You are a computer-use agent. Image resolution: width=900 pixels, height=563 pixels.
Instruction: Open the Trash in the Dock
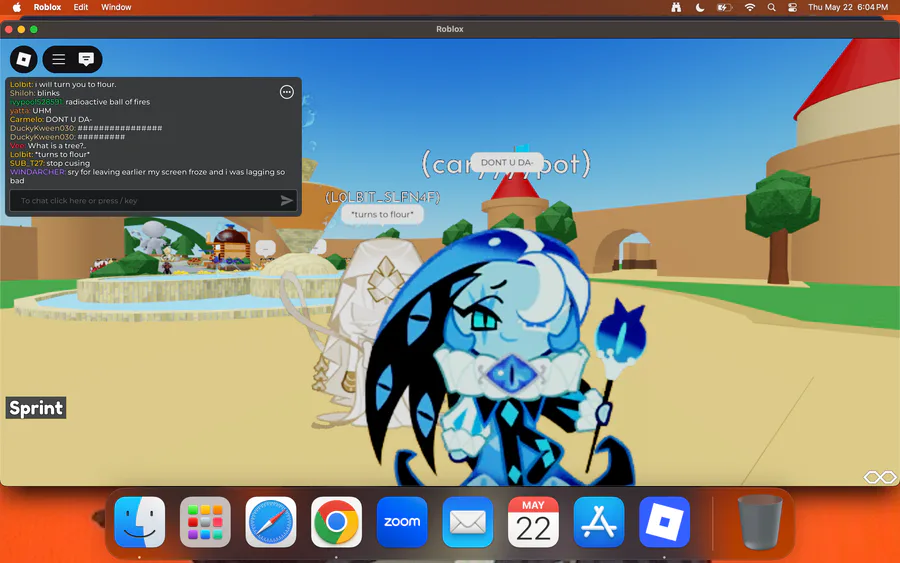click(x=759, y=522)
